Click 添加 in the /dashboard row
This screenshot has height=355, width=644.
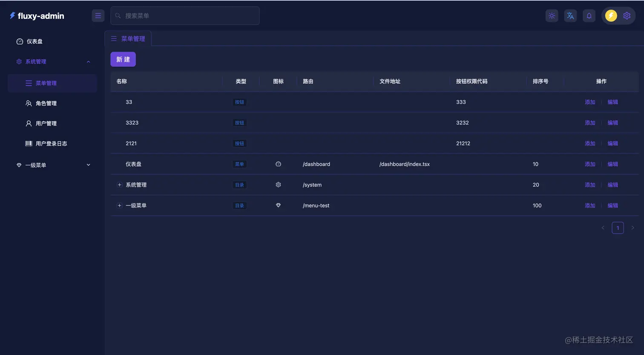(590, 164)
